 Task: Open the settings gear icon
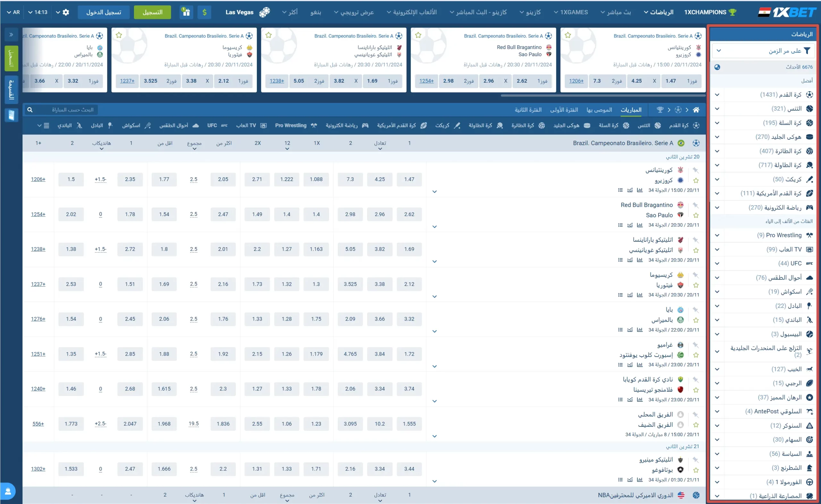66,12
